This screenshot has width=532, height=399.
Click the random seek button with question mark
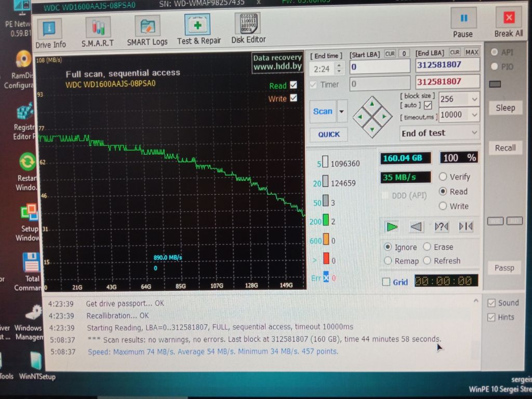pyautogui.click(x=441, y=227)
